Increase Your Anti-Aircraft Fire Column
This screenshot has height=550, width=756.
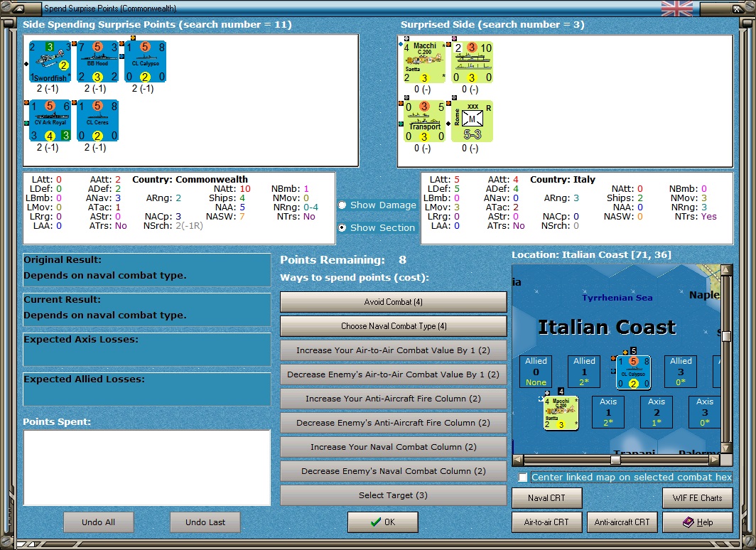coord(394,399)
